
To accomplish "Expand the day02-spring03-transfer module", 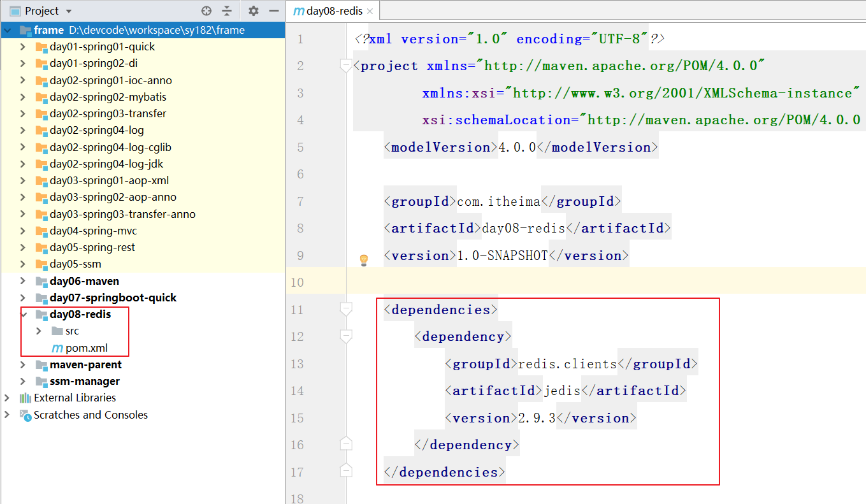I will tap(23, 113).
